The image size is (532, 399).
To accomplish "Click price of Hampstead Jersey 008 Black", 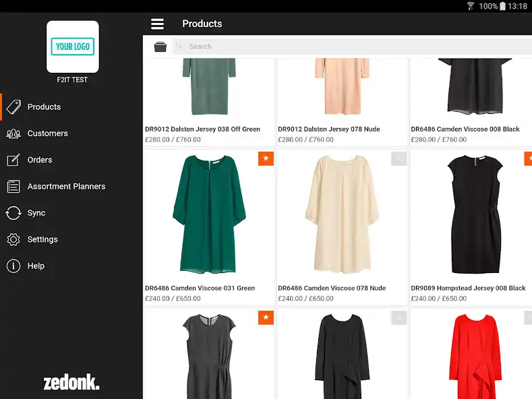I will [439, 299].
